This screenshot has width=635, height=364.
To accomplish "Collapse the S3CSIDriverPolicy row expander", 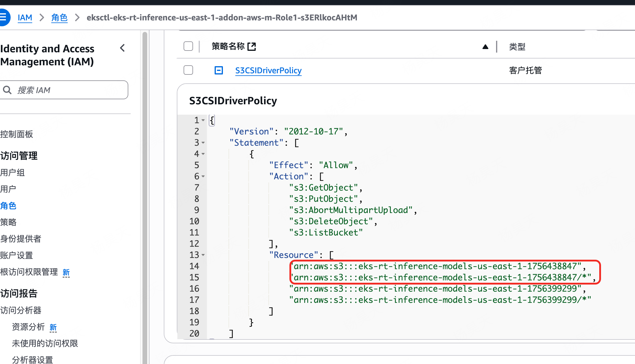I will coord(219,70).
